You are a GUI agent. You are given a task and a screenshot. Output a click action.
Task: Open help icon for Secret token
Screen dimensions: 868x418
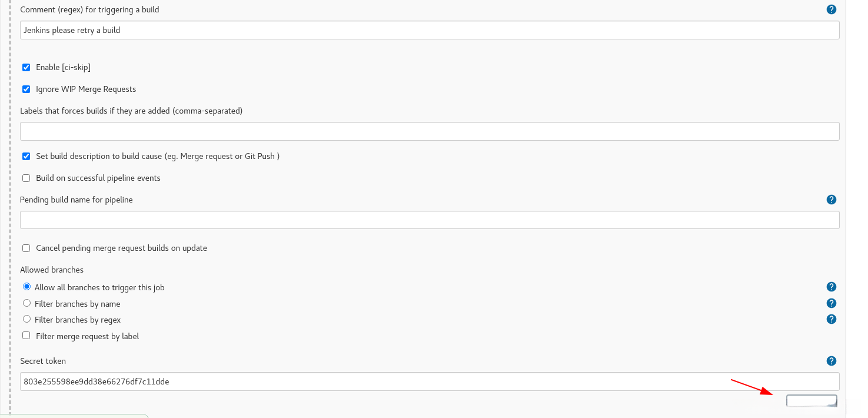(832, 361)
